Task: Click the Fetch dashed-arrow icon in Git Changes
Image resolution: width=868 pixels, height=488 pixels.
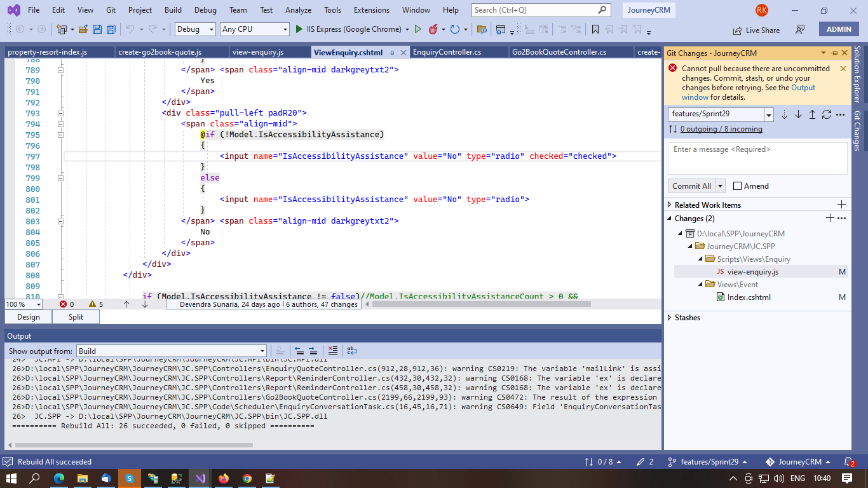Action: [784, 114]
